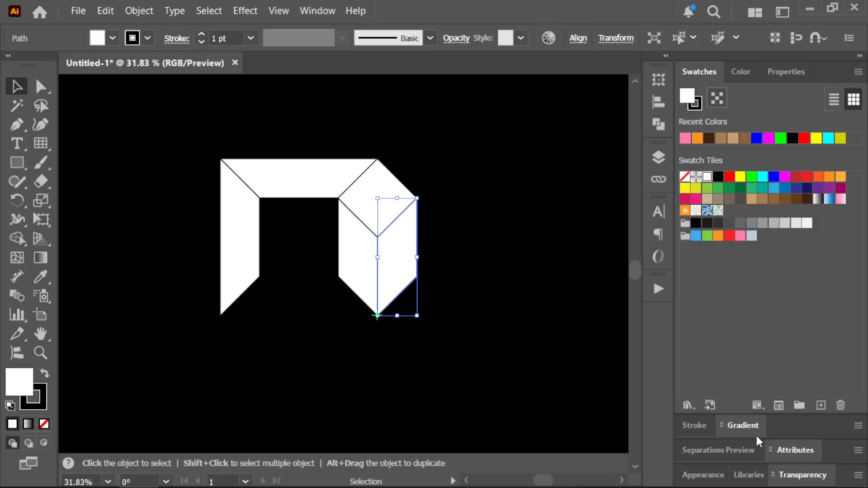
Task: Select the Direct Selection tool
Action: pyautogui.click(x=41, y=86)
